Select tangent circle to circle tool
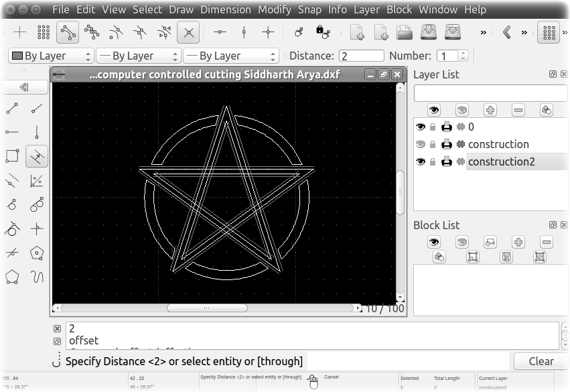The width and height of the screenshot is (570, 392). click(37, 204)
